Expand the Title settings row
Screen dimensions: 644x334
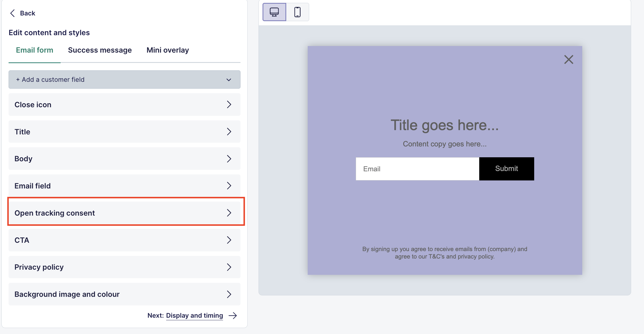pos(124,132)
